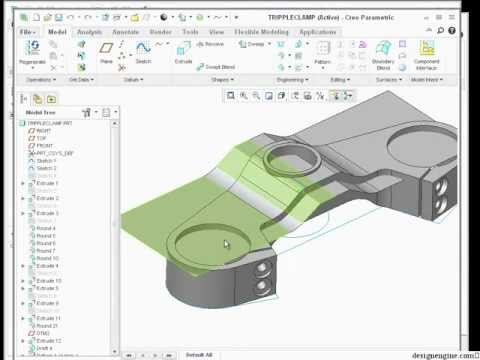Open the Surfaces group dropdown

(x=389, y=80)
